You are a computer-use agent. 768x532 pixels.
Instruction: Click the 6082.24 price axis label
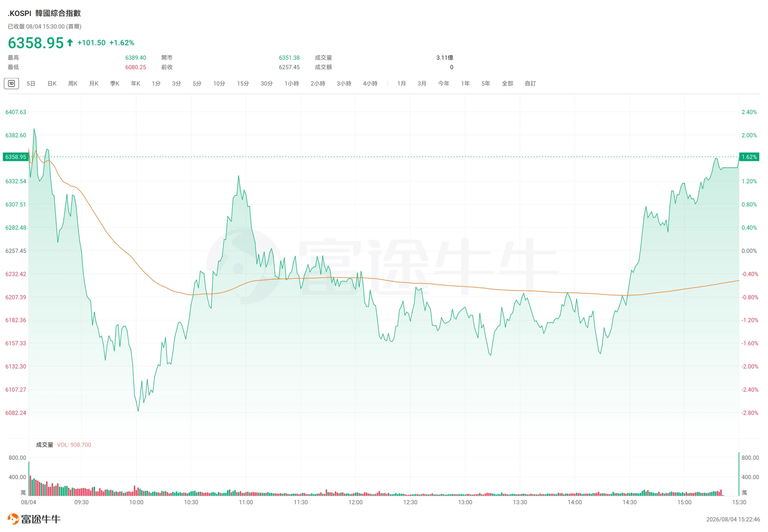coord(16,413)
